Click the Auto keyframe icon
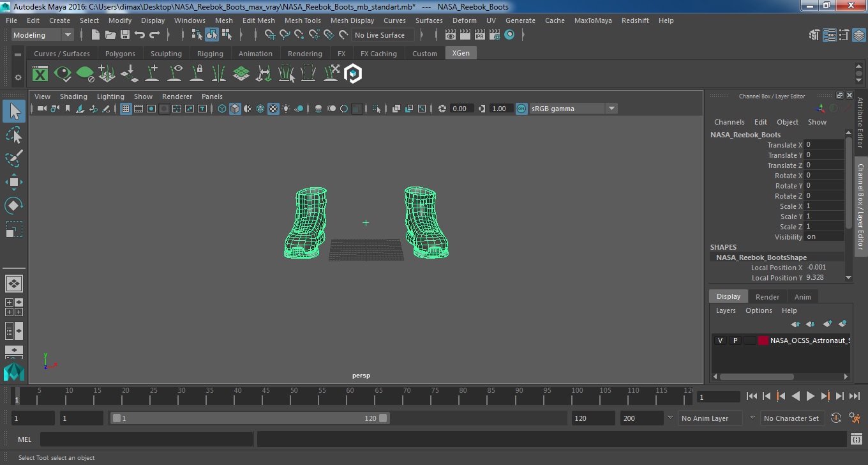Viewport: 868px width, 465px height. tap(836, 418)
